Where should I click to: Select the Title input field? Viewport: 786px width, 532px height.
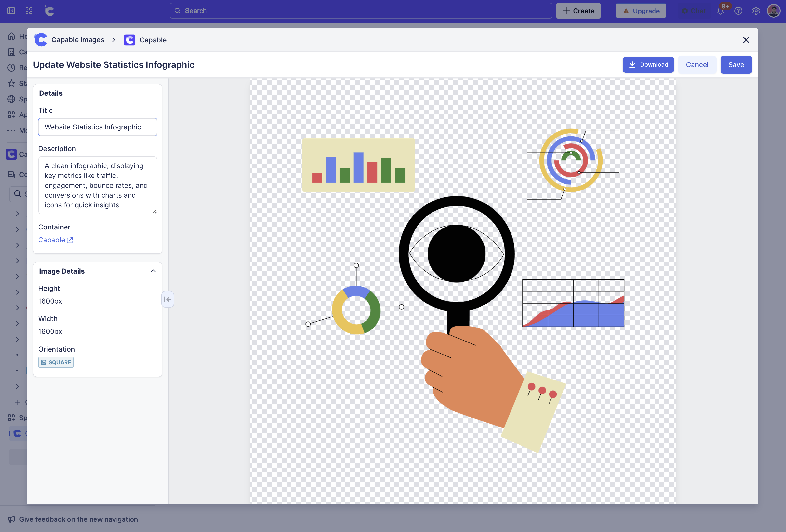click(97, 127)
